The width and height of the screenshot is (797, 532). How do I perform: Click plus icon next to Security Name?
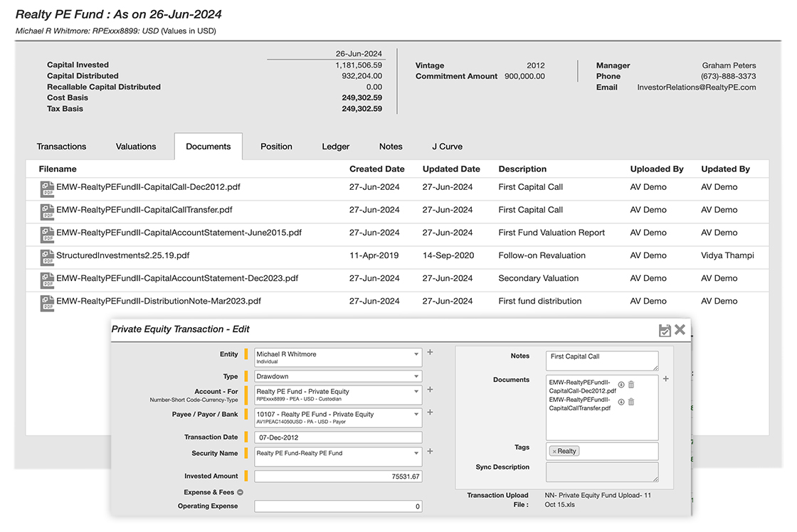pos(430,452)
